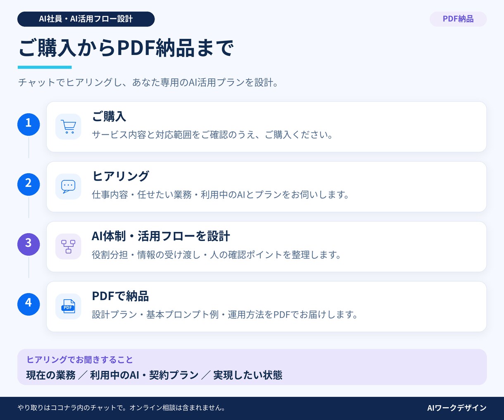The image size is (504, 420).
Task: Click the text サービス内容と対応範囲をご確認のうえ、ご購入ください。
Action: point(213,135)
